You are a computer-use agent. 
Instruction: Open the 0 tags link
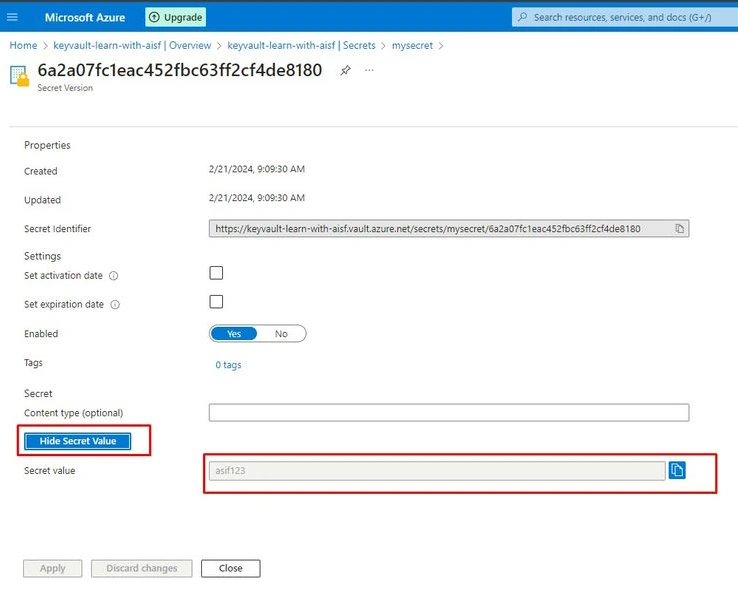[228, 365]
